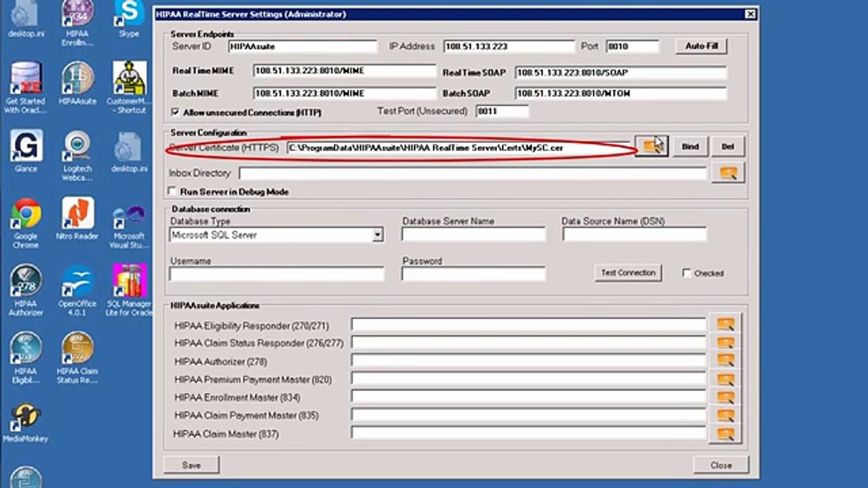This screenshot has width=868, height=488.
Task: Browse for the Server Certificate file
Action: click(651, 146)
